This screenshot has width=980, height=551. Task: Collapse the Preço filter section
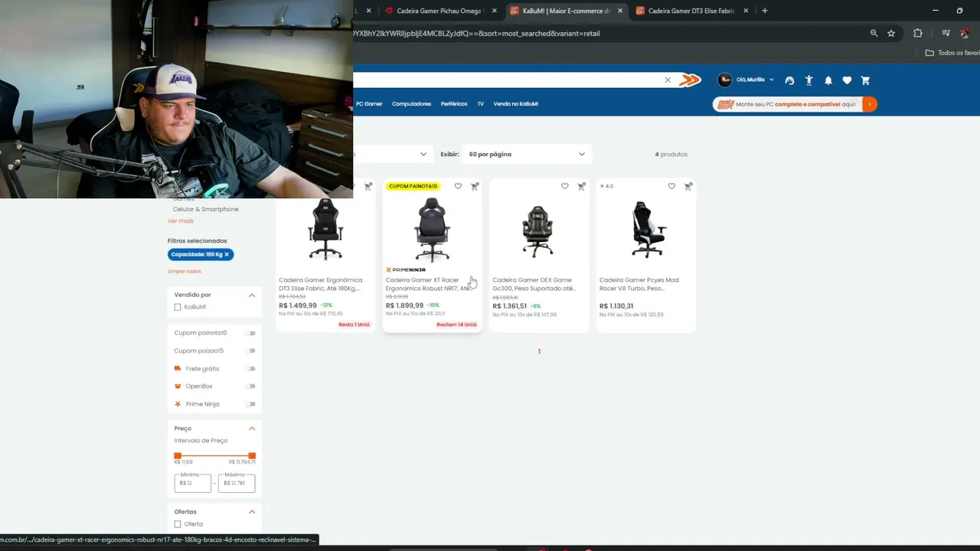[x=252, y=429]
